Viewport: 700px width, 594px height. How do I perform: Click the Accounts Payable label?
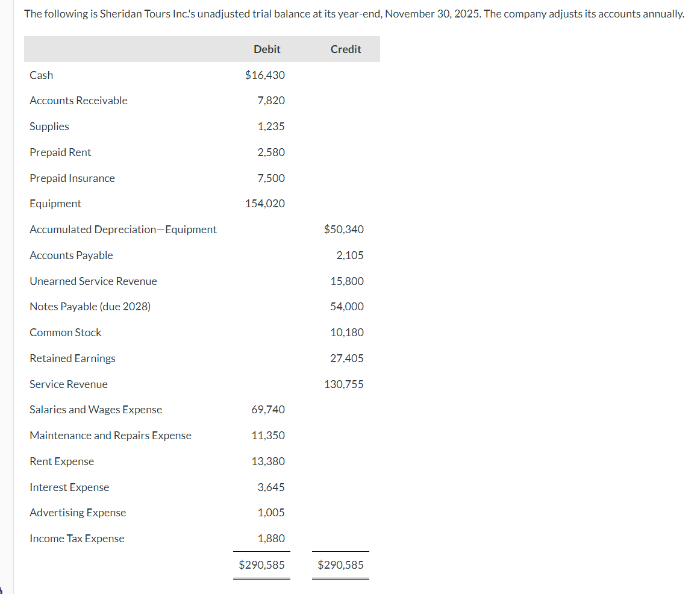click(71, 255)
